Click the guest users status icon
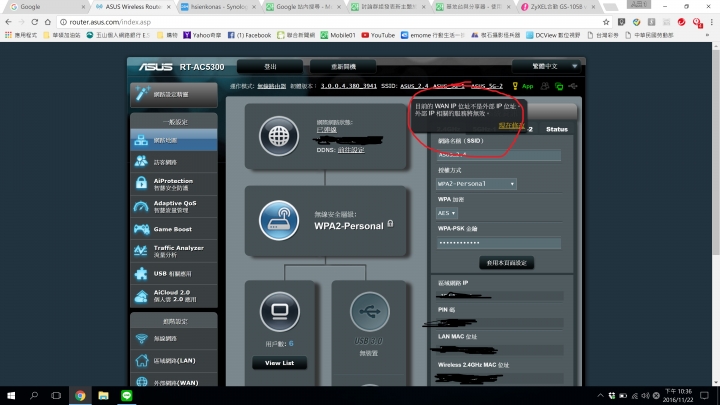The image size is (720, 405). [x=545, y=86]
